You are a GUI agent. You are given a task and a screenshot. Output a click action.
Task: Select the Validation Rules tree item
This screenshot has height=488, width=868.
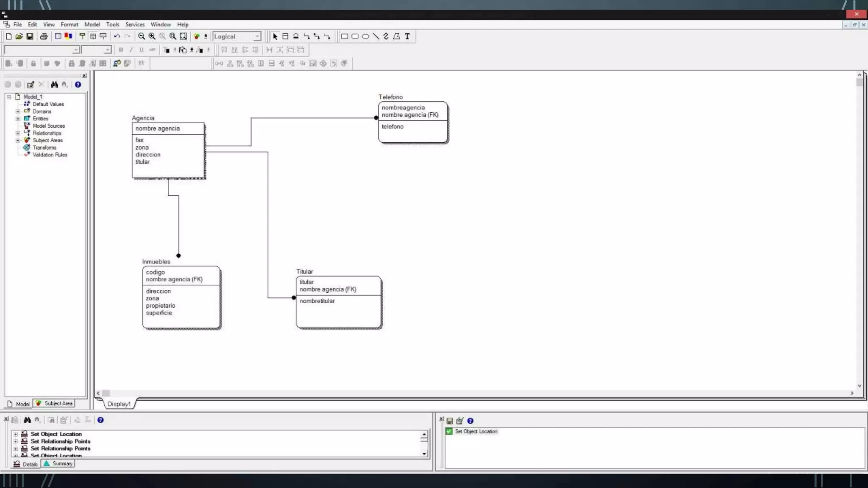[x=50, y=155]
